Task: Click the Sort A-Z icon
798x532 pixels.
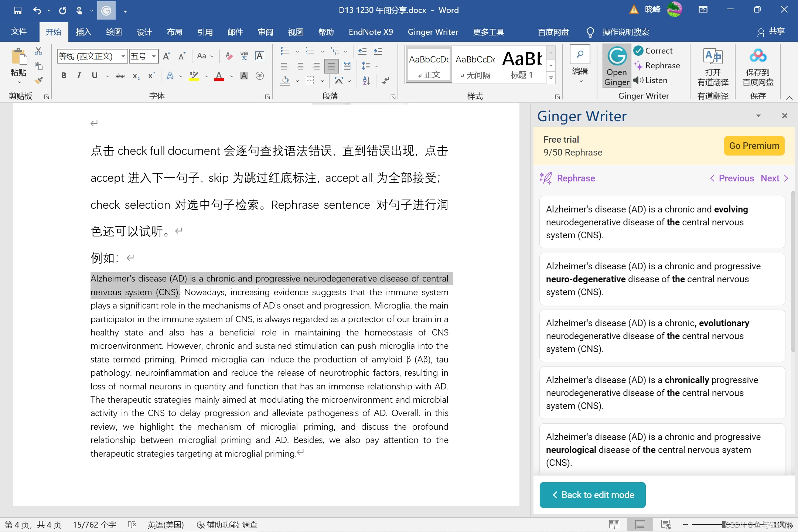Action: [x=366, y=81]
